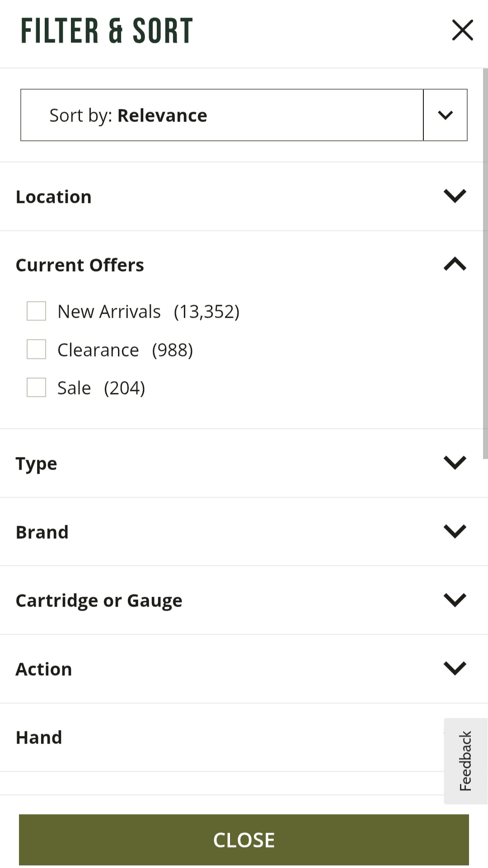Collapse the Current Offers chevron
The height and width of the screenshot is (868, 488).
tap(455, 264)
